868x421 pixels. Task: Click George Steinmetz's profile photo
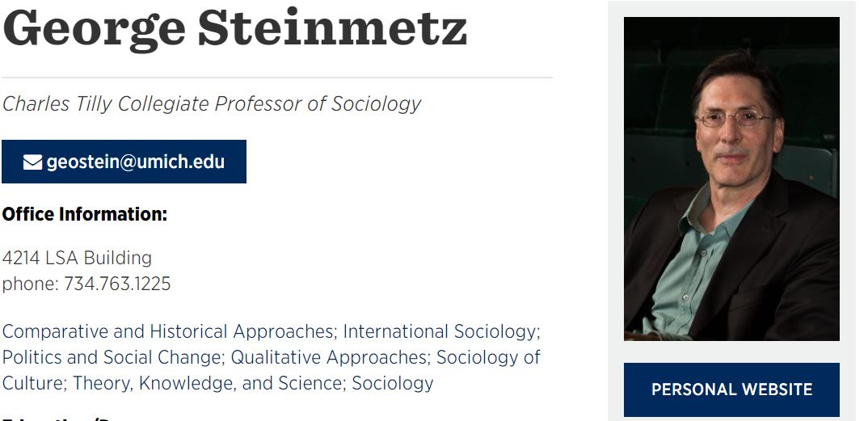click(731, 179)
